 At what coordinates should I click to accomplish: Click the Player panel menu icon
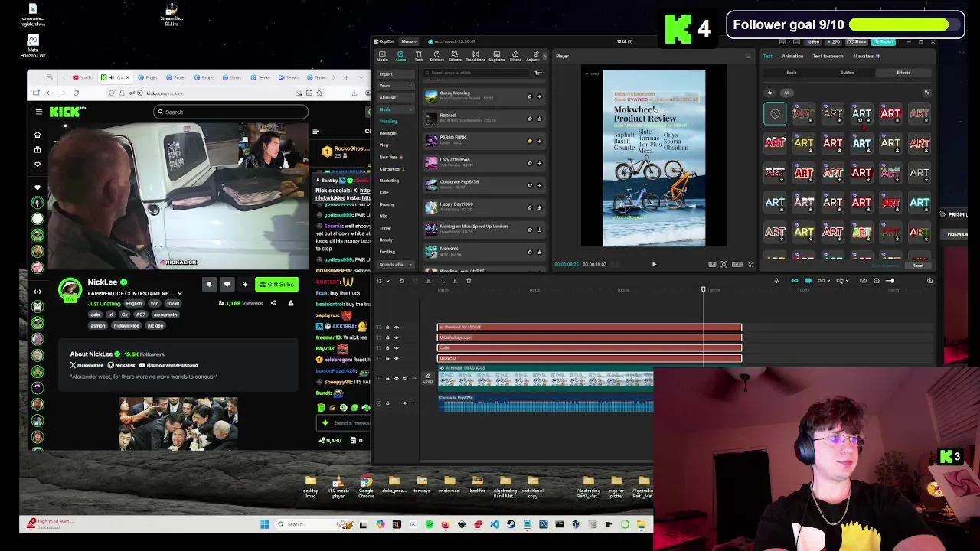[748, 56]
